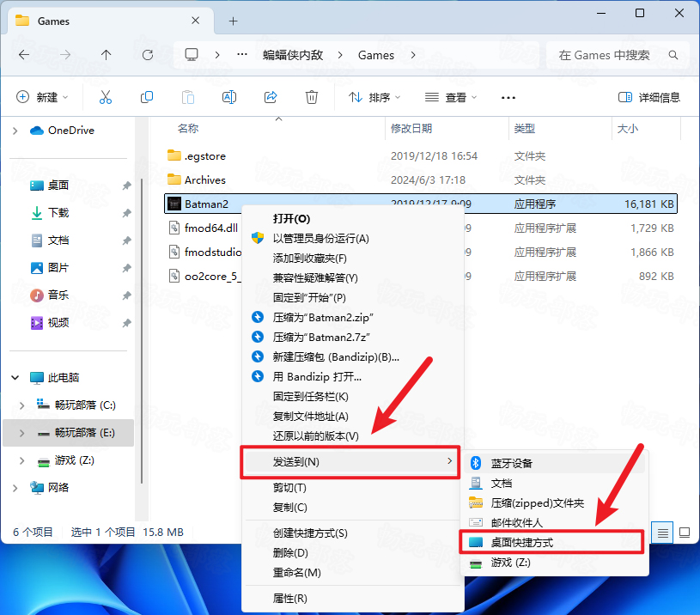This screenshot has width=700, height=615.
Task: Click the 蝙蝠侠内敌 breadcrumb
Action: click(292, 55)
